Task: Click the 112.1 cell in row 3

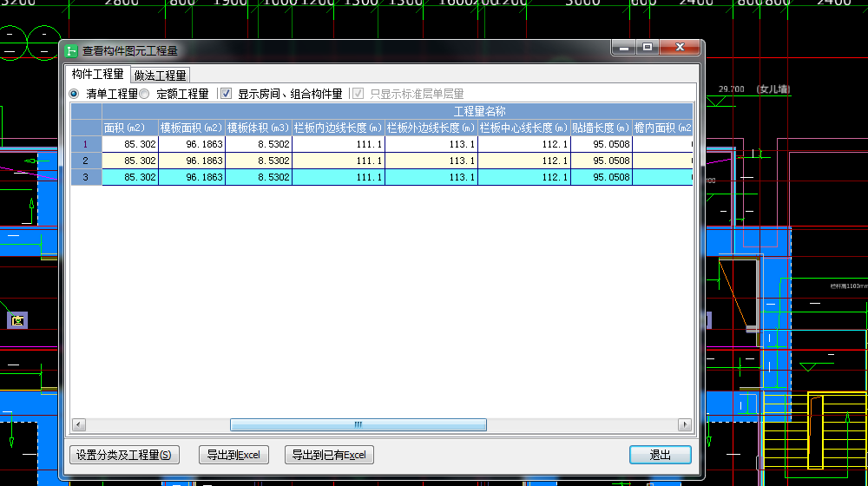Action: point(524,177)
